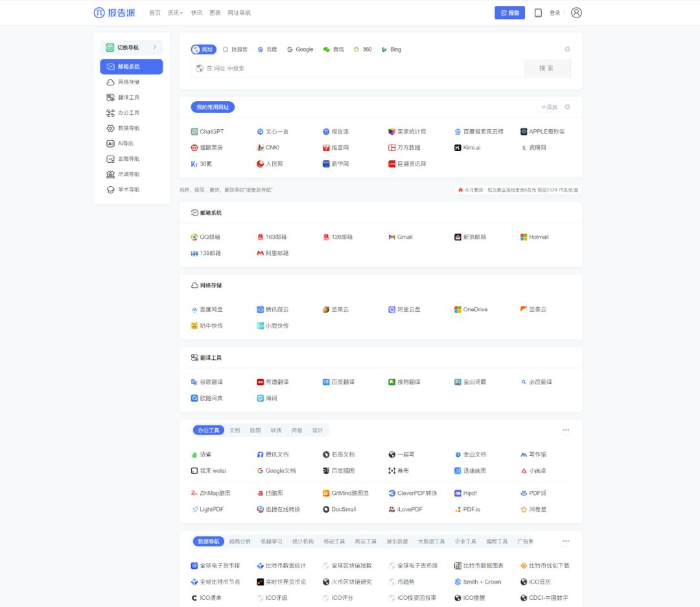
Task: Open the 国家统计局 shortcut icon
Action: [x=391, y=132]
